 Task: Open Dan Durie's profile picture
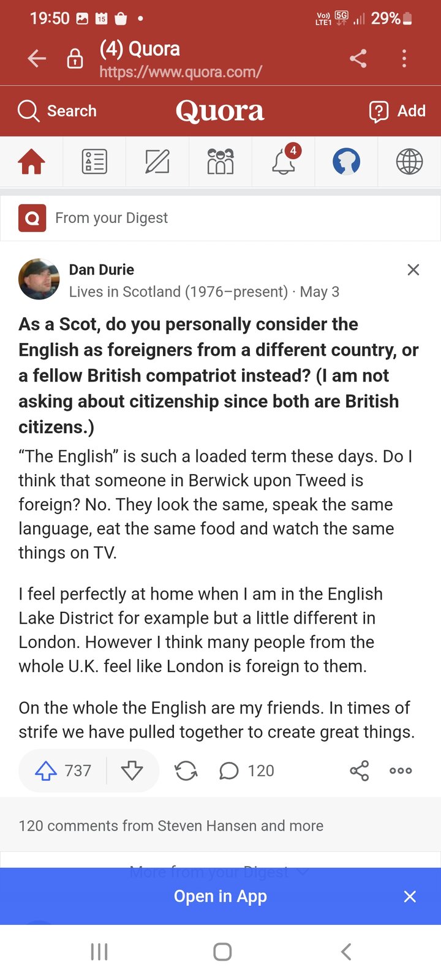click(x=39, y=279)
